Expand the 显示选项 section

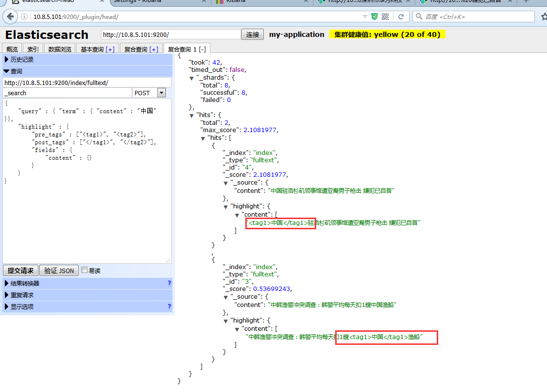tap(87, 307)
